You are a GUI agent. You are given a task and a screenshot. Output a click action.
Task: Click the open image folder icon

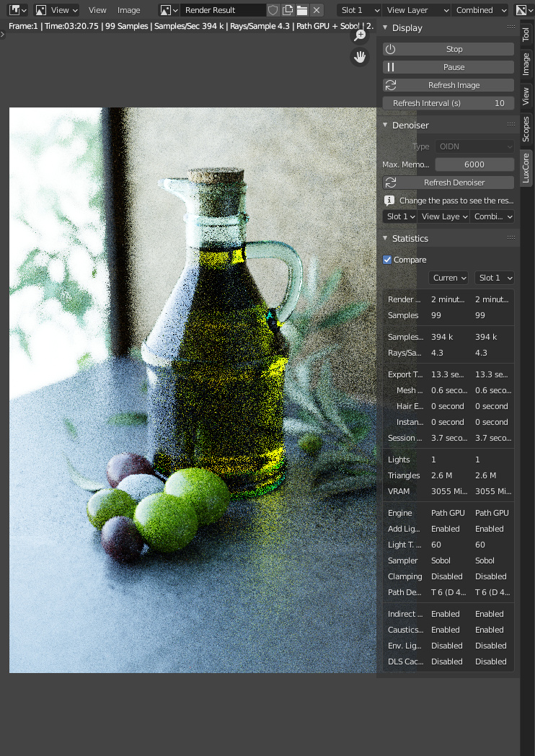302,10
